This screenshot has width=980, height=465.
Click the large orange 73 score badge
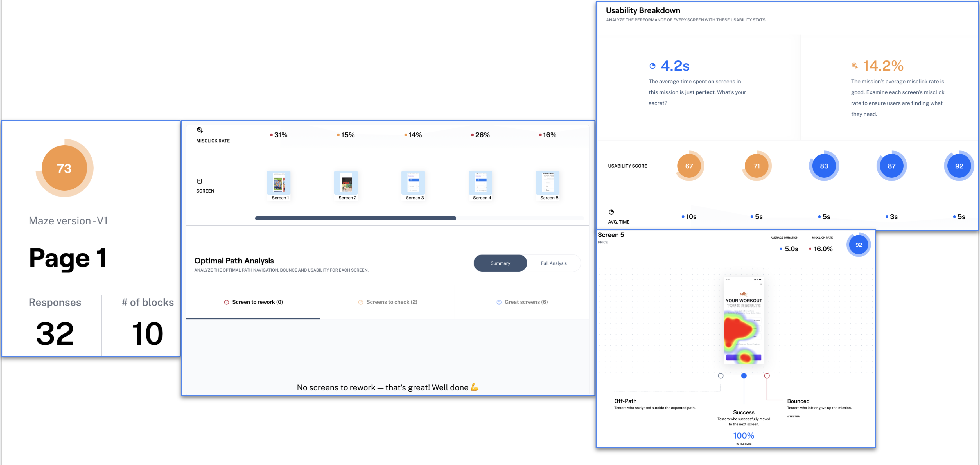(x=64, y=168)
